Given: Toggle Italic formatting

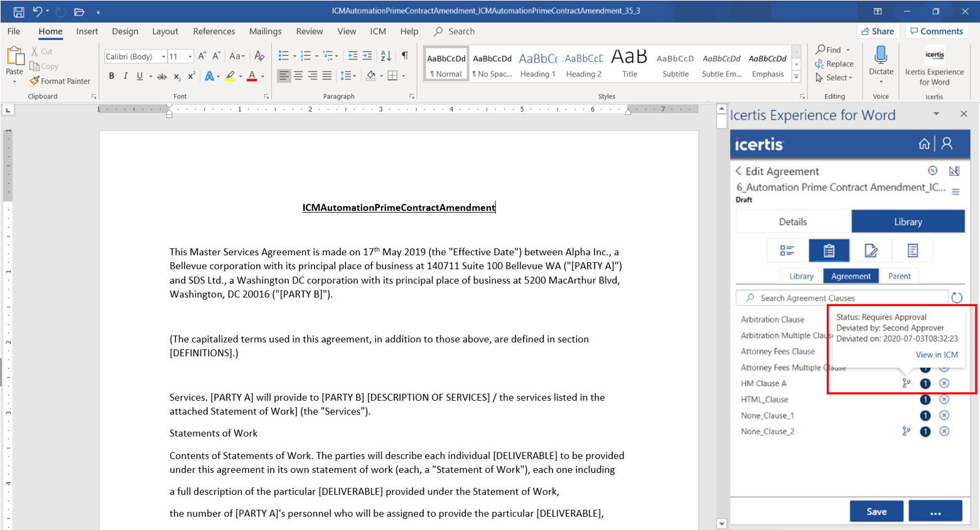Looking at the screenshot, I should coord(126,76).
